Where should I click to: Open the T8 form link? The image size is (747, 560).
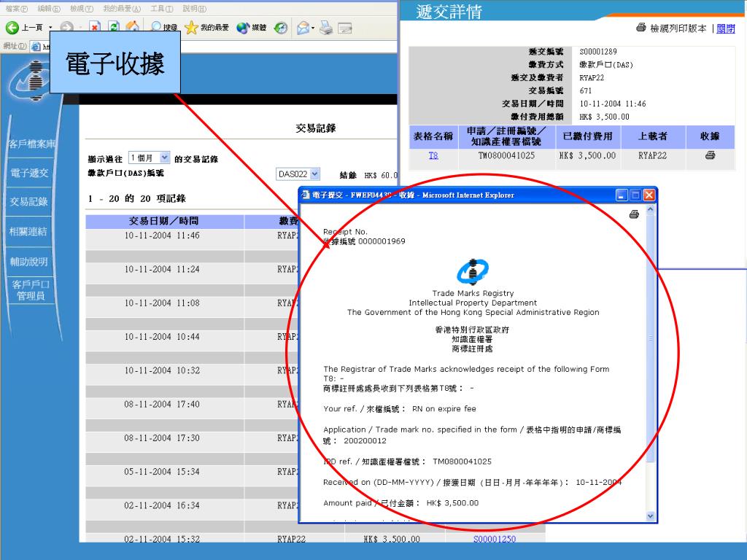tap(433, 155)
